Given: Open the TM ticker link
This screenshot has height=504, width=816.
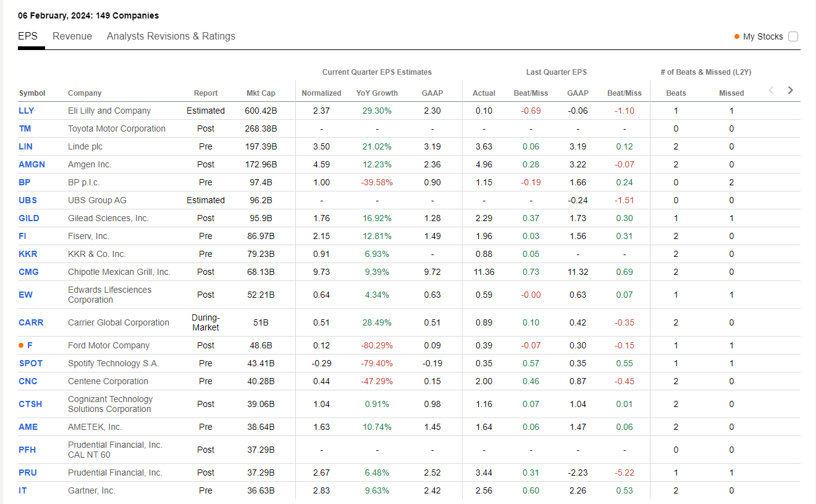Looking at the screenshot, I should pyautogui.click(x=25, y=128).
